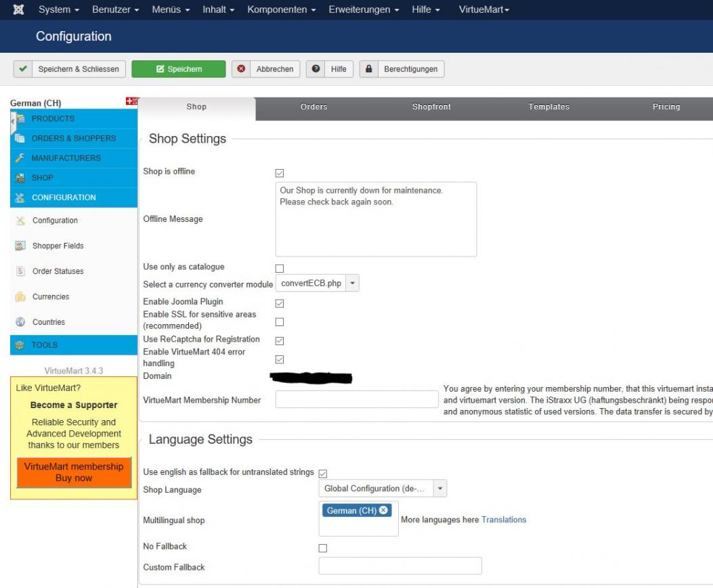Open Order Statuses sidebar icon
The width and height of the screenshot is (713, 588).
(20, 271)
